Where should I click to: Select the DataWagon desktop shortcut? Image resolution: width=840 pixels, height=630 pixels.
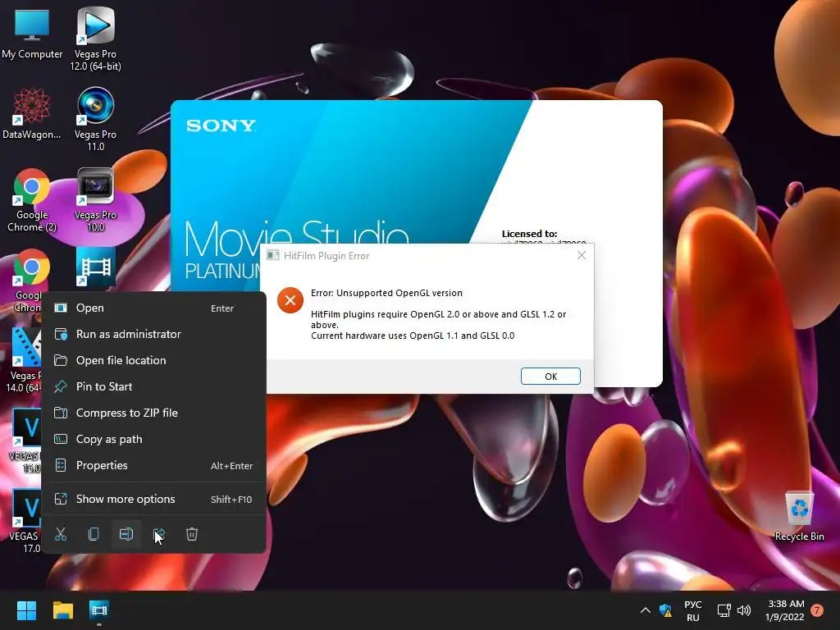[x=32, y=113]
